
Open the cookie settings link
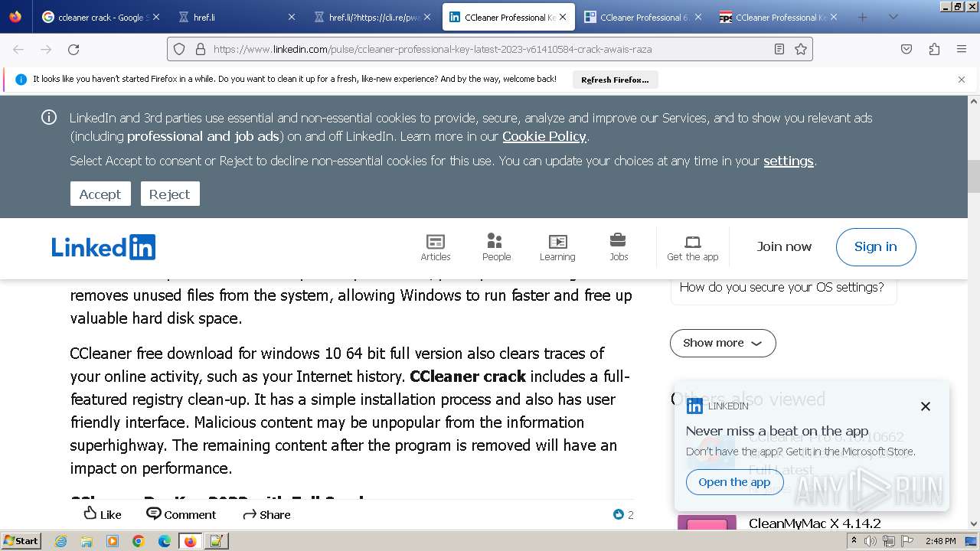(x=789, y=161)
